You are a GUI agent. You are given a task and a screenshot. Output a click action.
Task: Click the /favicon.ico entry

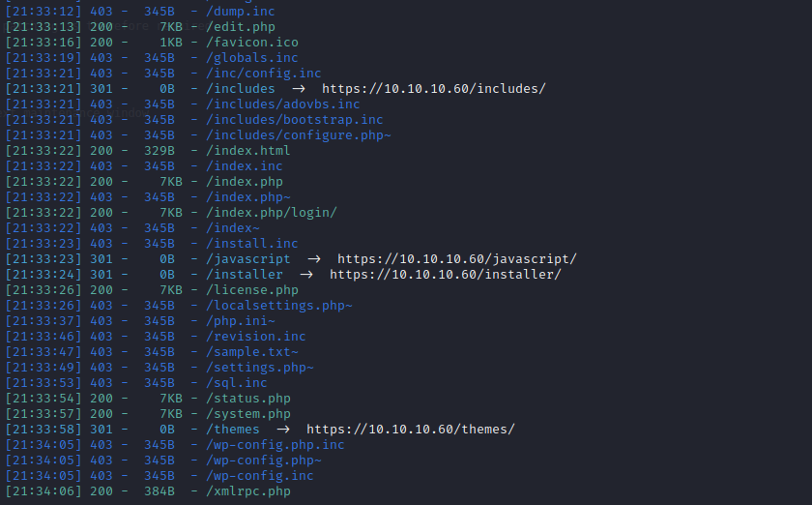[252, 43]
